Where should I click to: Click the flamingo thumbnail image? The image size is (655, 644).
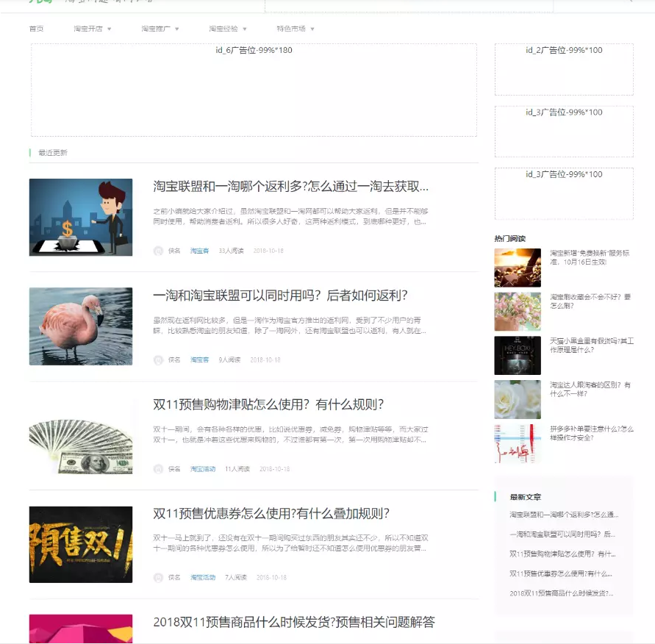[x=81, y=326]
